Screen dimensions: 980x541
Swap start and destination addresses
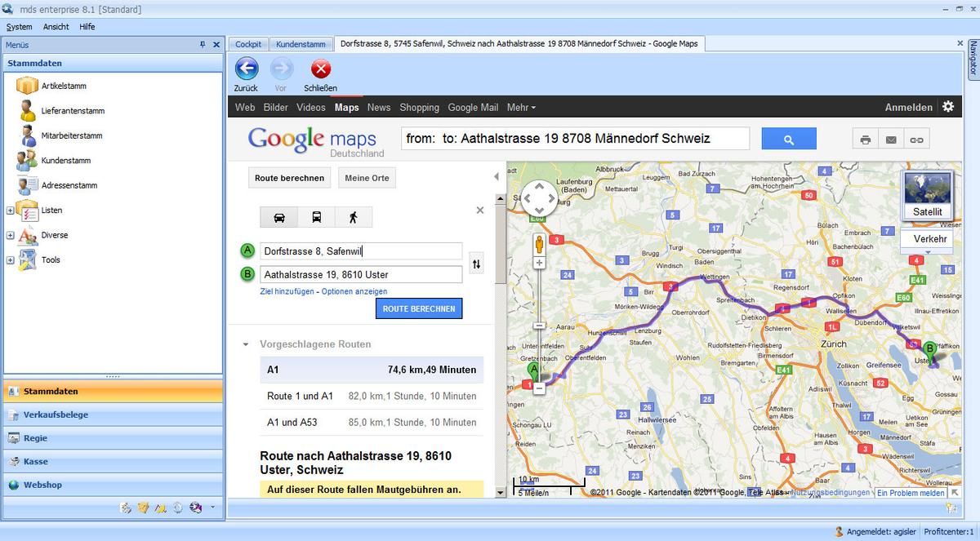(477, 264)
